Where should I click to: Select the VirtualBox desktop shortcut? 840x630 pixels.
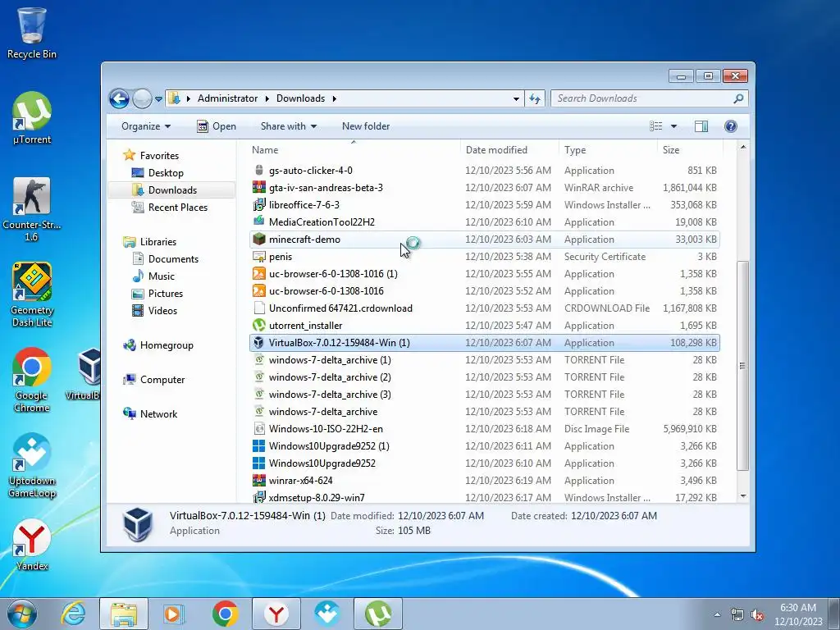(x=85, y=374)
